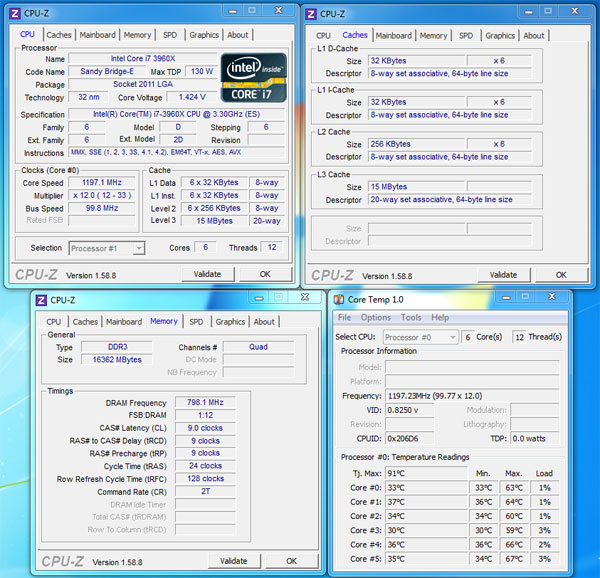Click the memory Size value '16362 MBytes'

117,360
